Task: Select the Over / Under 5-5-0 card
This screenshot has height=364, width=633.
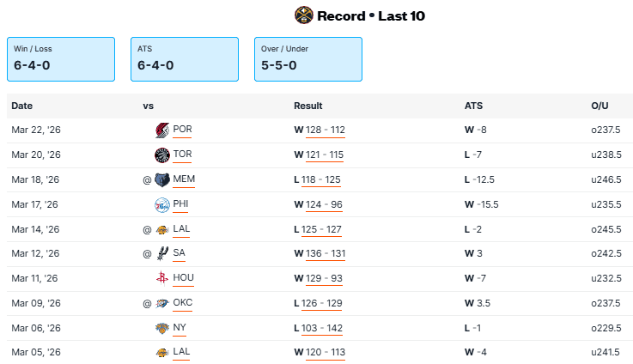Action: point(307,58)
